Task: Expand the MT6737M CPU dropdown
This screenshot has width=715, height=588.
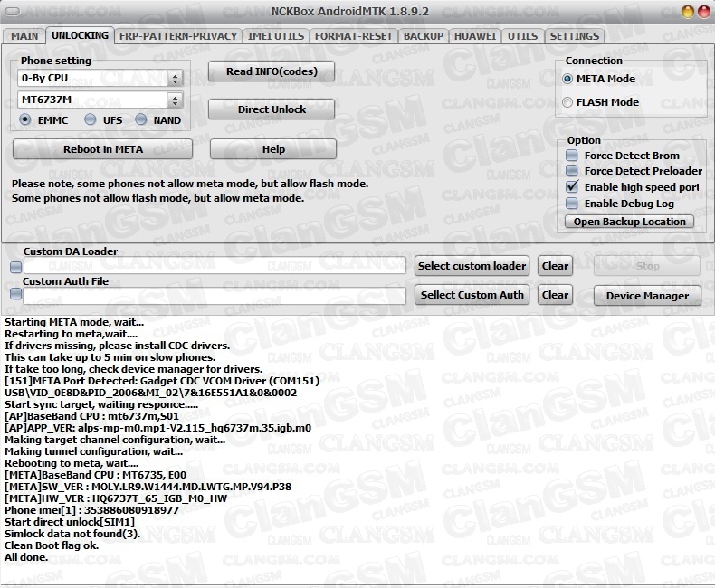Action: [175, 100]
